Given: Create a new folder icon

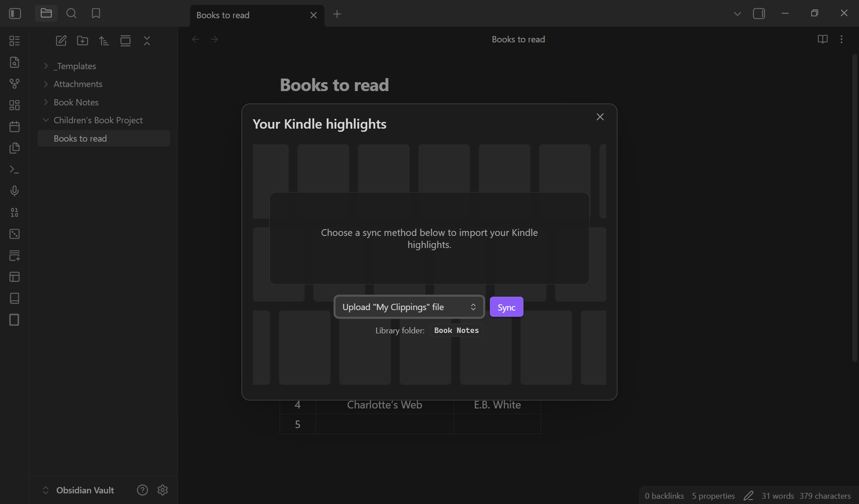Looking at the screenshot, I should [82, 41].
